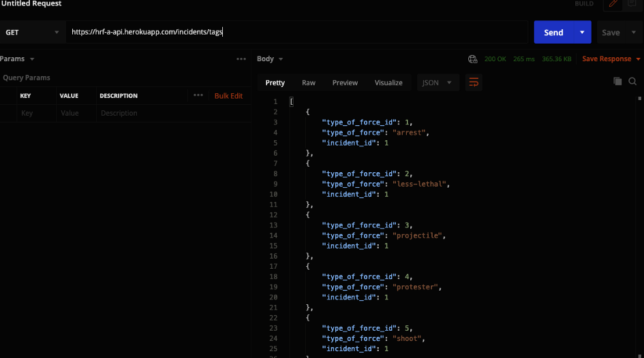Image resolution: width=644 pixels, height=358 pixels.
Task: Click the Value parameter input cell
Action: pos(76,113)
